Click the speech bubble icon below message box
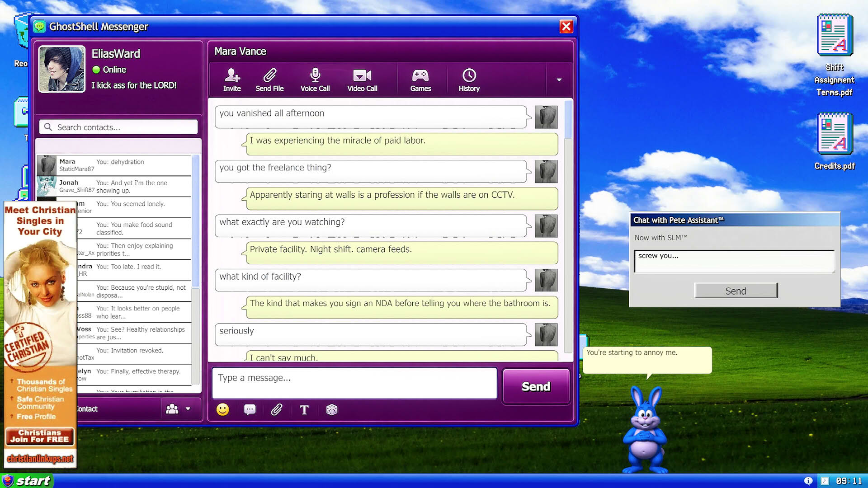This screenshot has width=868, height=488. pyautogui.click(x=250, y=409)
